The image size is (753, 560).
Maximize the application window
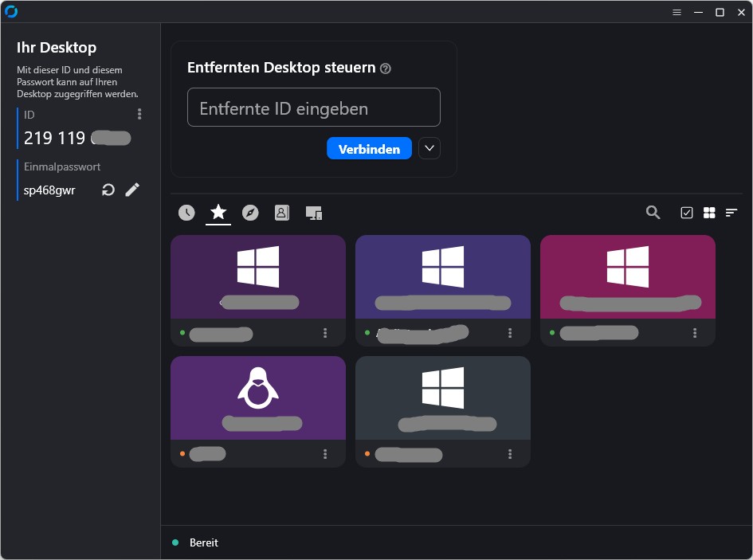pyautogui.click(x=720, y=13)
